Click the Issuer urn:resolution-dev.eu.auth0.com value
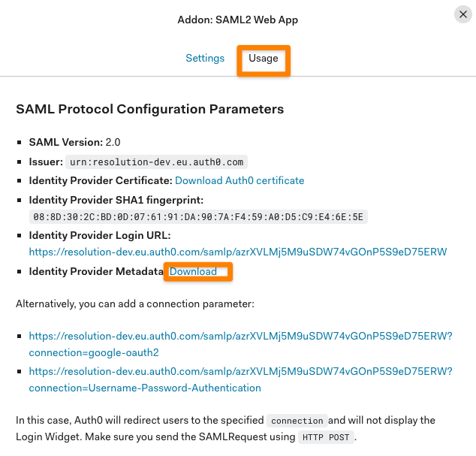 [x=157, y=162]
